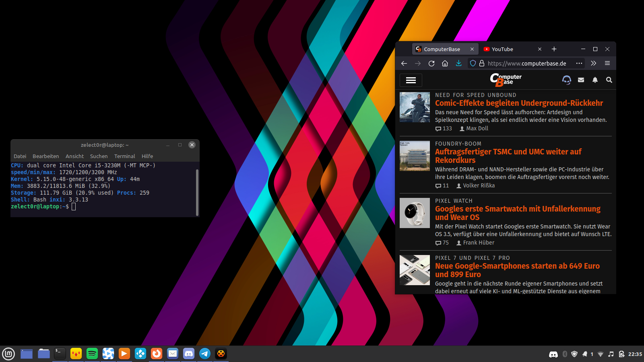
Task: Open the orange X app in panel
Action: (221, 354)
